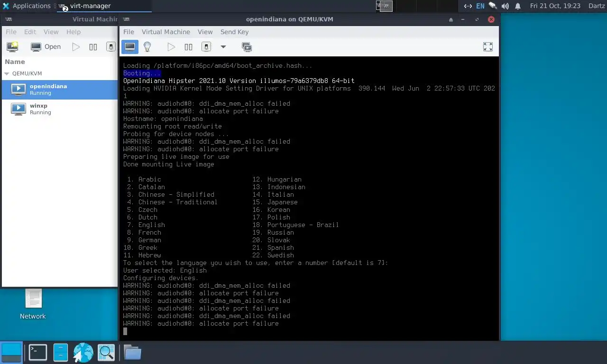607x364 pixels.
Task: Click 'Hostname: openindiana' console line
Action: pos(163,118)
